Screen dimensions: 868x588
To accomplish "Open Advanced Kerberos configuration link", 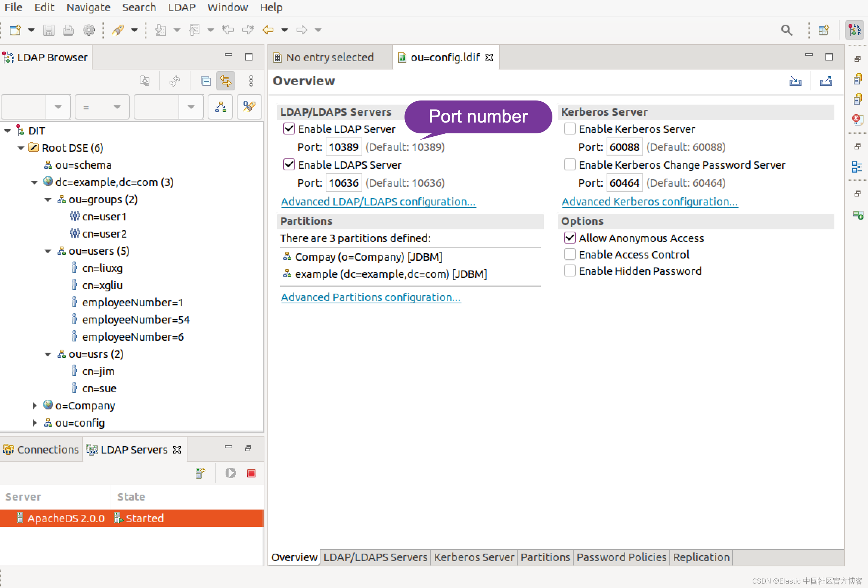I will (x=650, y=201).
